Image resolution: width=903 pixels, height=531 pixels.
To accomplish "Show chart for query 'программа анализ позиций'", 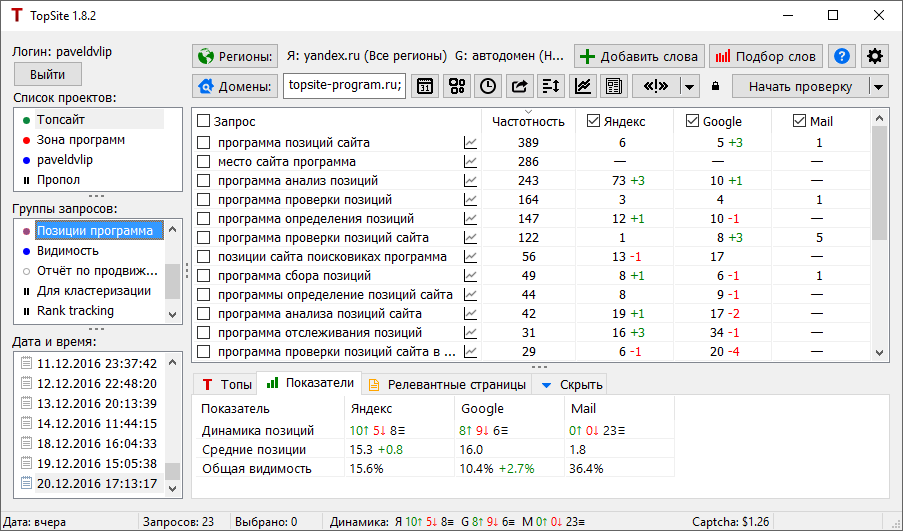I will (470, 181).
